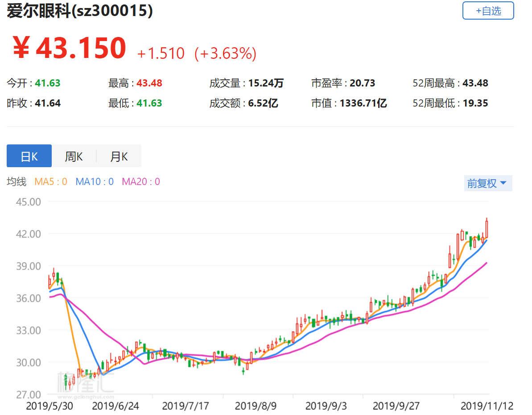The height and width of the screenshot is (415, 532).
Task: Click the 市值 market cap 1336.71亿
Action: [x=363, y=103]
